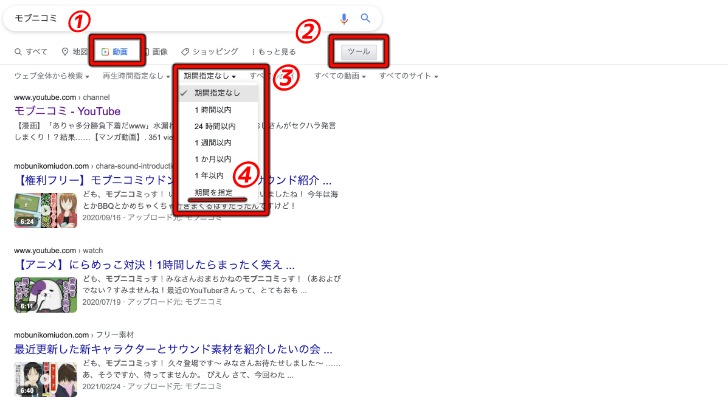The image size is (728, 410).
Task: Click the 6:40 video thumbnail
Action: (x=46, y=379)
